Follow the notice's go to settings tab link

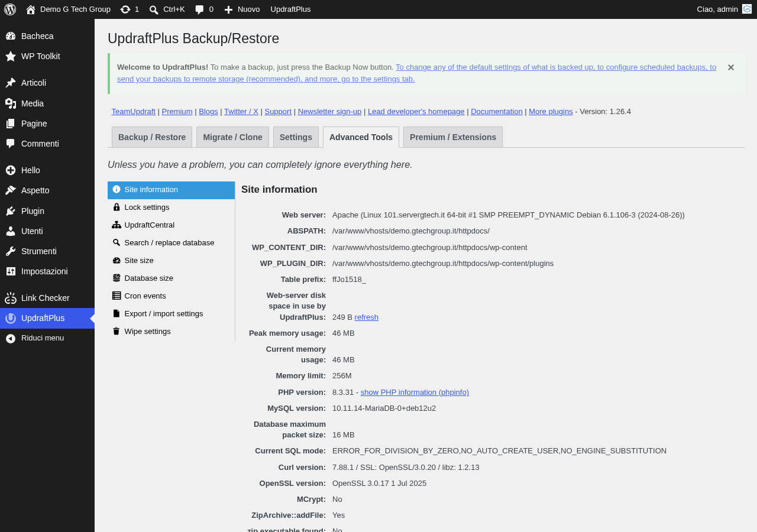click(x=416, y=73)
